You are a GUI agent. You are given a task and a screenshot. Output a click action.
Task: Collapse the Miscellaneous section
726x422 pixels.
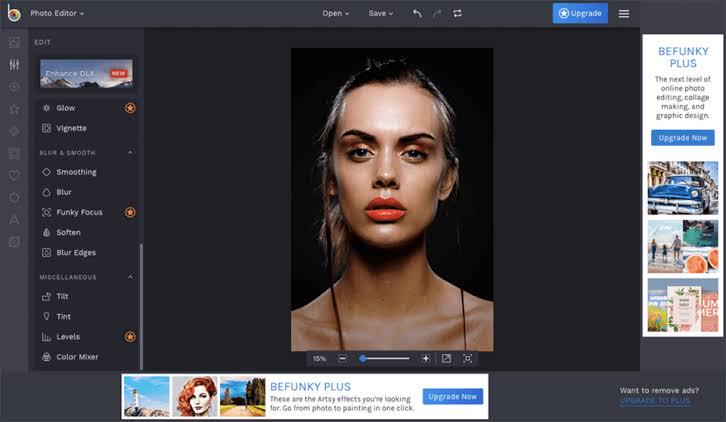coord(130,277)
